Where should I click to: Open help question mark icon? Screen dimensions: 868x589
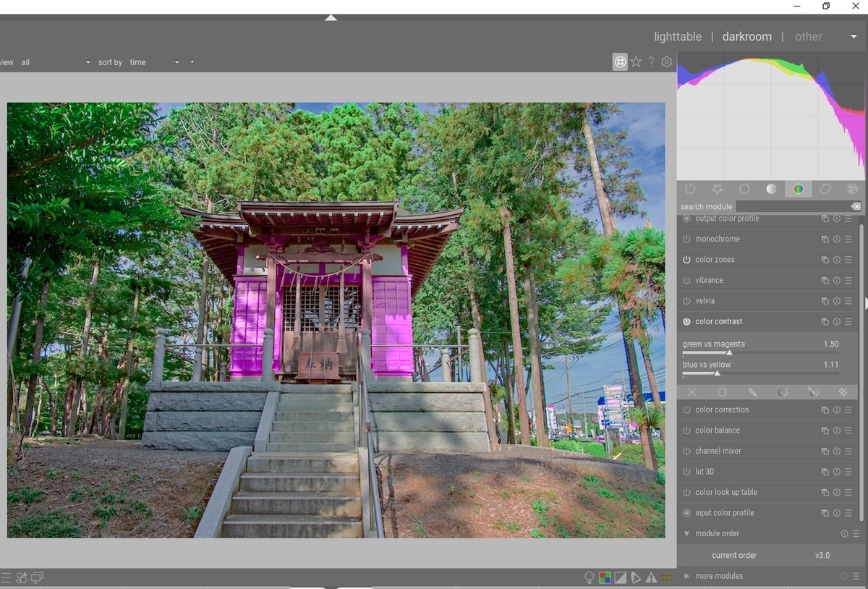[651, 62]
